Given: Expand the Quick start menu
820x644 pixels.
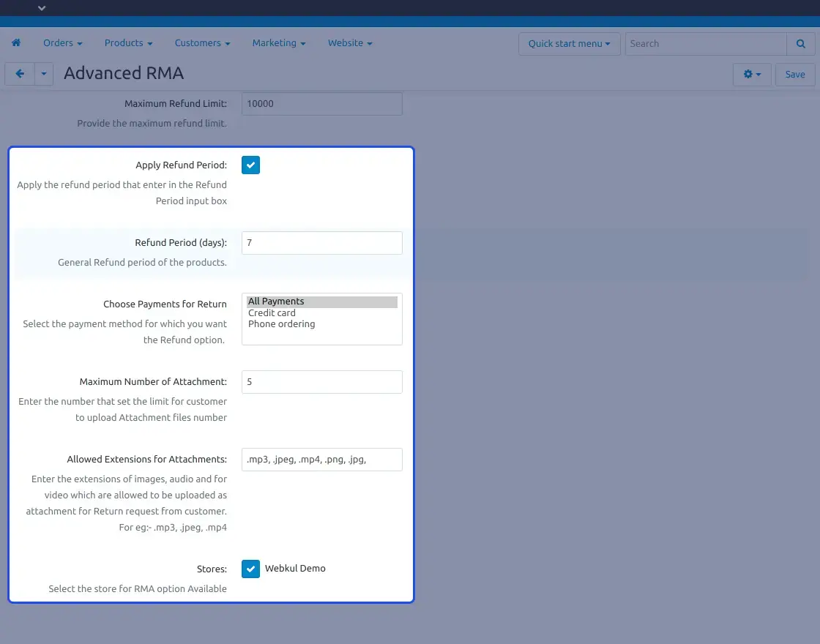Looking at the screenshot, I should coord(569,44).
